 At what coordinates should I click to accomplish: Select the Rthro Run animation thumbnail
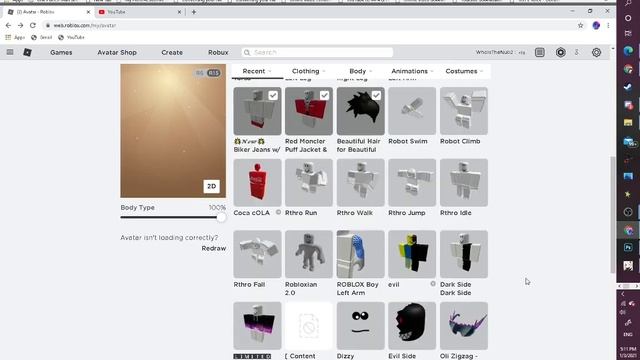[x=309, y=182]
